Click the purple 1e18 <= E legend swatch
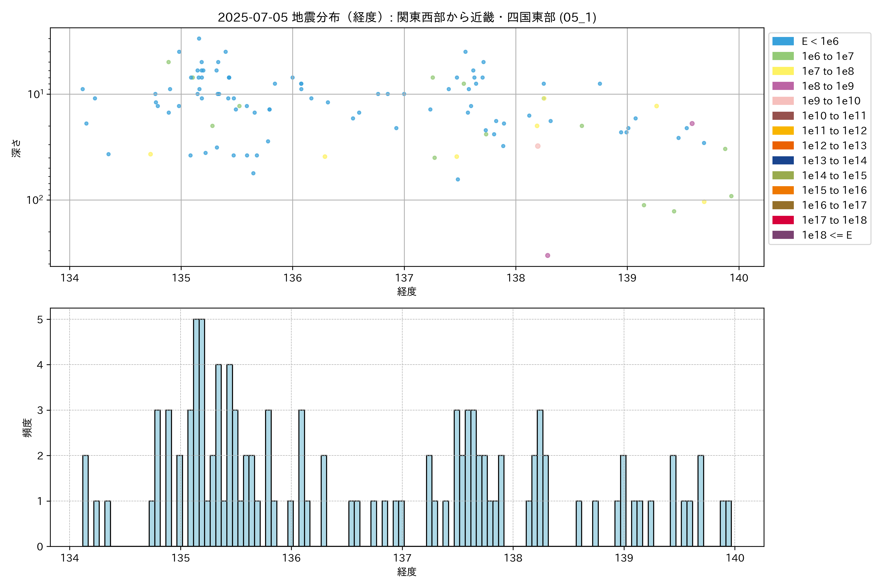The image size is (882, 588). (783, 235)
